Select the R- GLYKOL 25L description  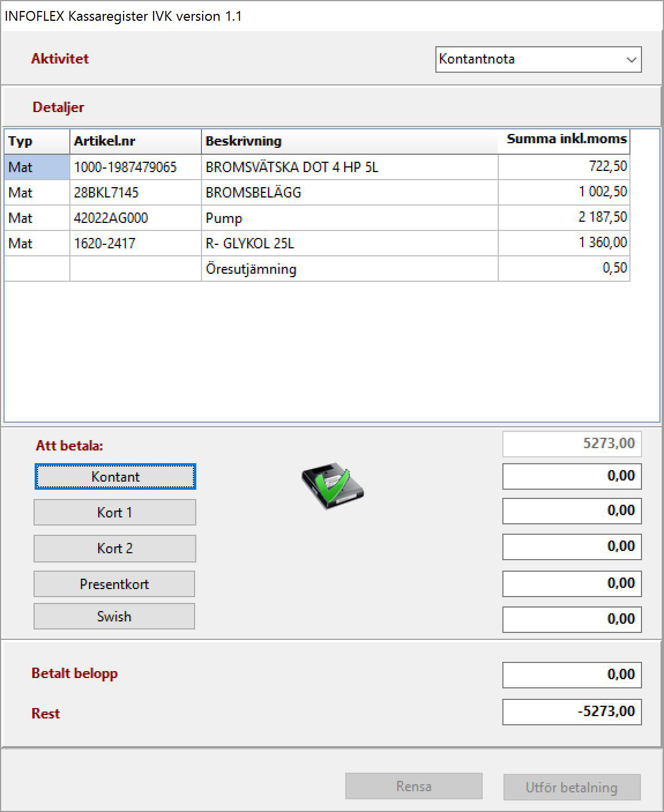(x=349, y=244)
